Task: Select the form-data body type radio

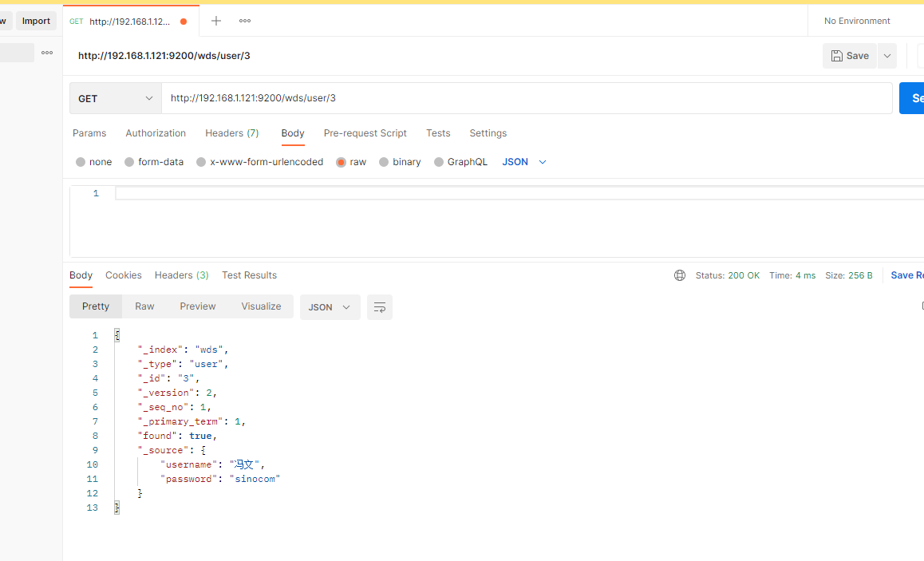Action: point(129,162)
